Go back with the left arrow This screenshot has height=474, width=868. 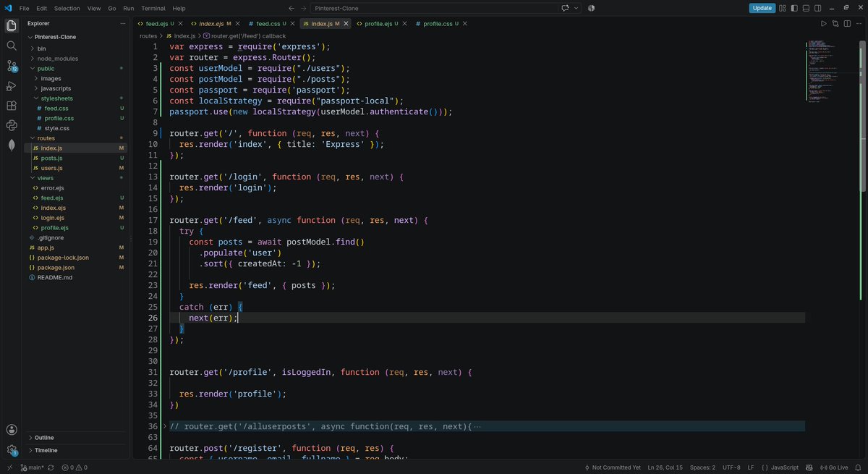(291, 8)
